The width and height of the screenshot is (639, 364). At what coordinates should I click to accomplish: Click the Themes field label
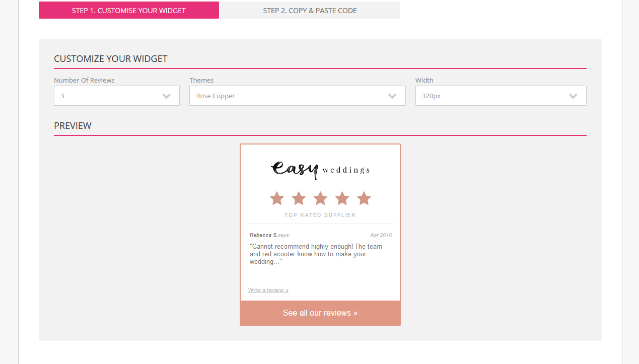pos(201,80)
